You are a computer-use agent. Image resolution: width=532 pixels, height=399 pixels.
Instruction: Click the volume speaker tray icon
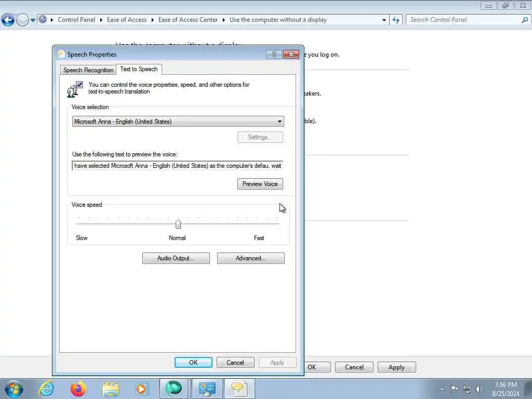click(480, 389)
